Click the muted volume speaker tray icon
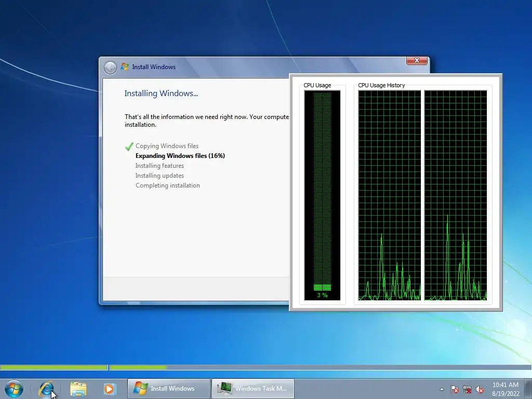This screenshot has height=399, width=532. tap(480, 389)
